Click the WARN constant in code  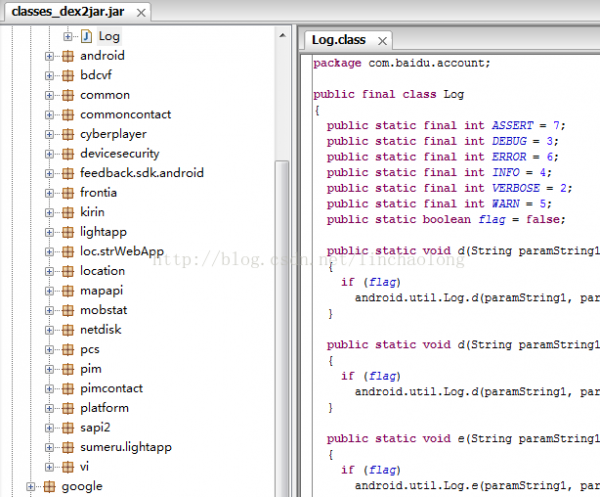(505, 204)
